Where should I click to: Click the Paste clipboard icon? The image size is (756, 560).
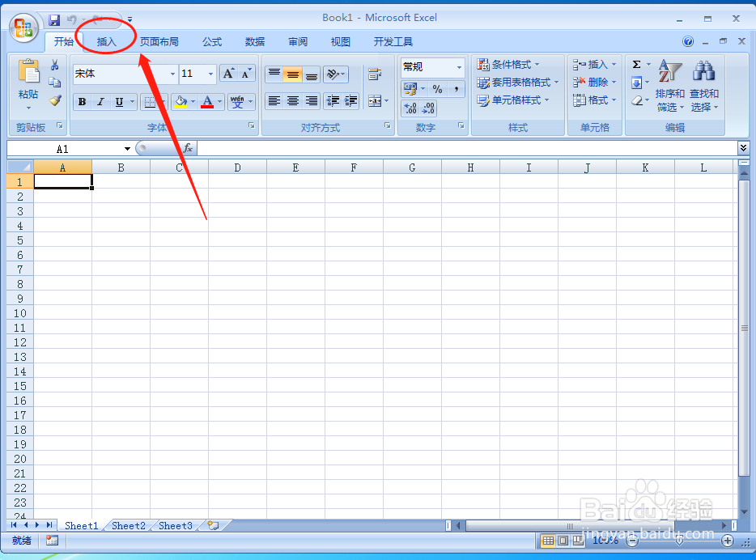28,71
